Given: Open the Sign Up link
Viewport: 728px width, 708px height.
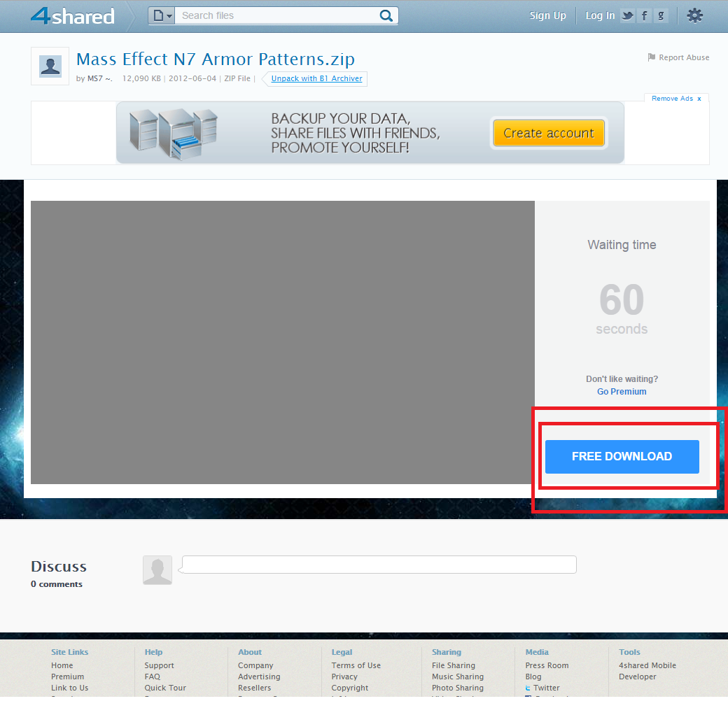Looking at the screenshot, I should pos(548,16).
